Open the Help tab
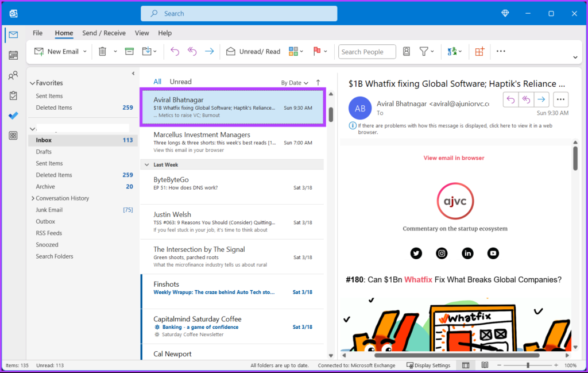 [165, 33]
